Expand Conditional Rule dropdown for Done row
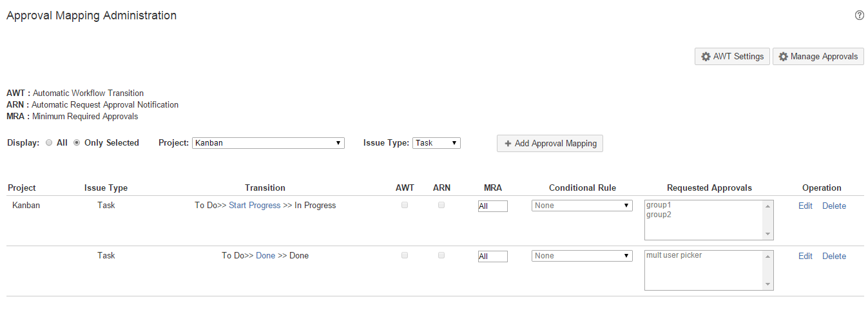Screen dimensions: 868x319 (x=582, y=256)
